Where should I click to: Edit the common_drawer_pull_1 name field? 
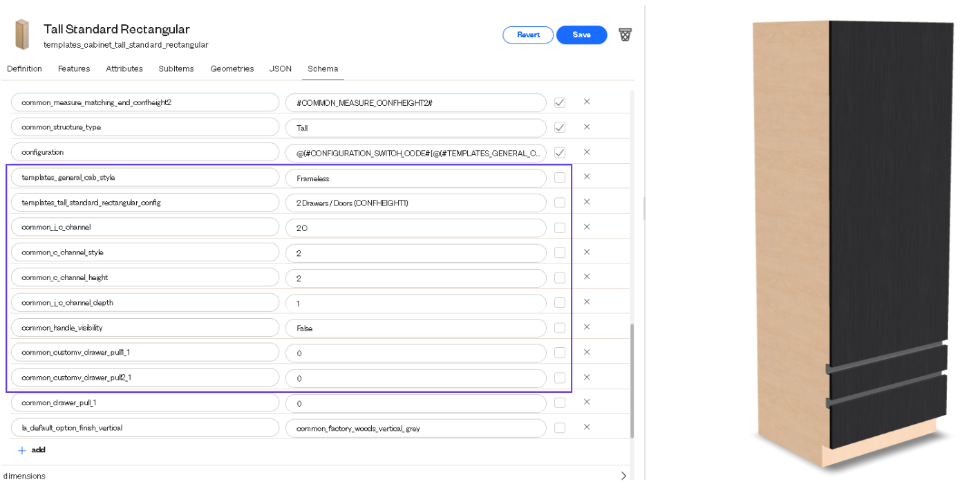pos(145,402)
